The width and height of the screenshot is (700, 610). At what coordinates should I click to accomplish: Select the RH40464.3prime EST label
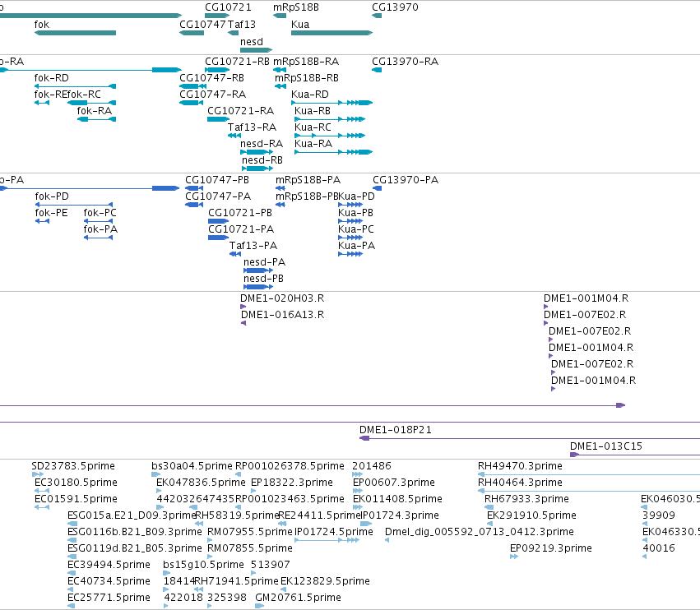pos(520,483)
